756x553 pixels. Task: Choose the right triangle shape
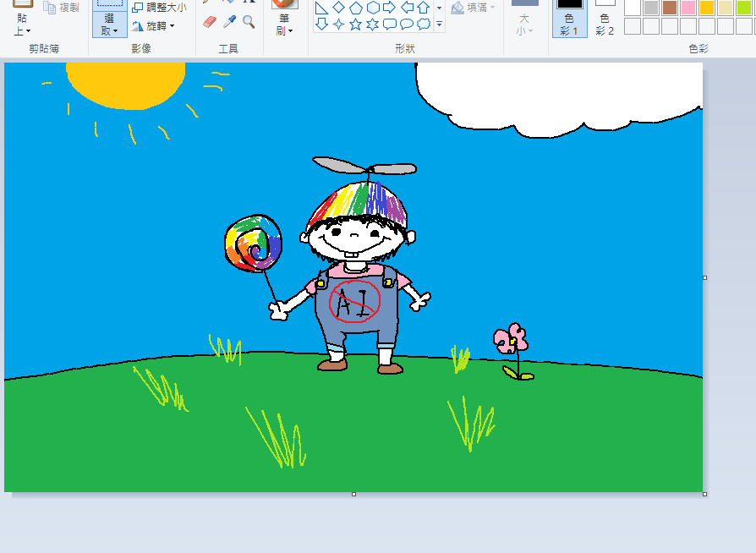(x=321, y=8)
